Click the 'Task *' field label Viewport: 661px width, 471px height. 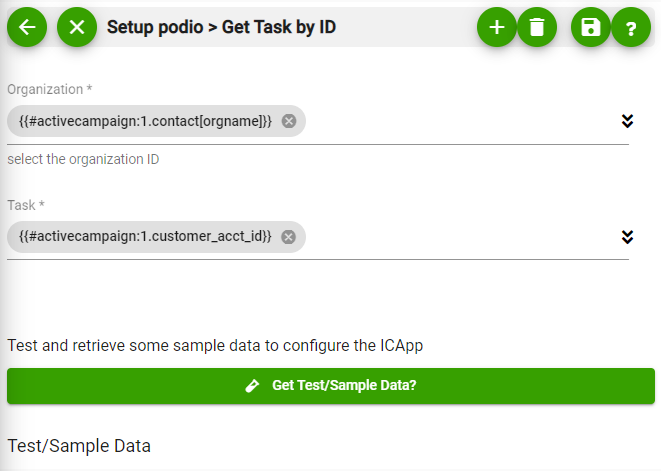[x=26, y=205]
